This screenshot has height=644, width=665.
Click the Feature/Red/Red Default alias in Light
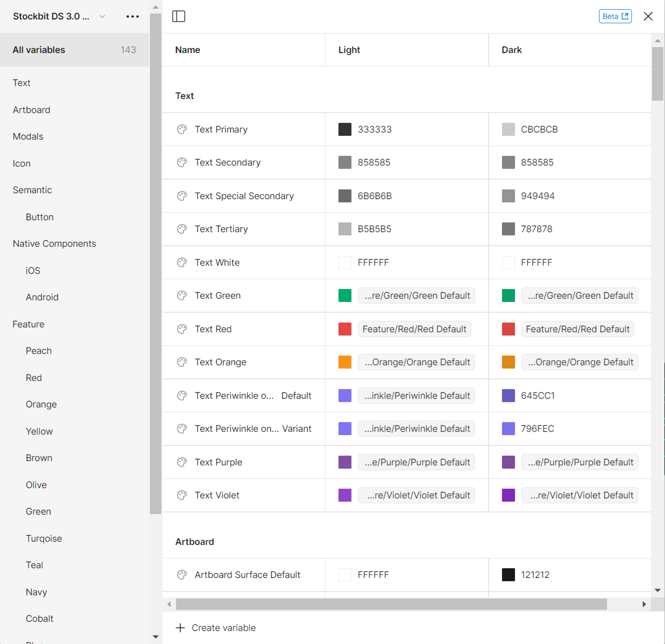click(x=414, y=329)
